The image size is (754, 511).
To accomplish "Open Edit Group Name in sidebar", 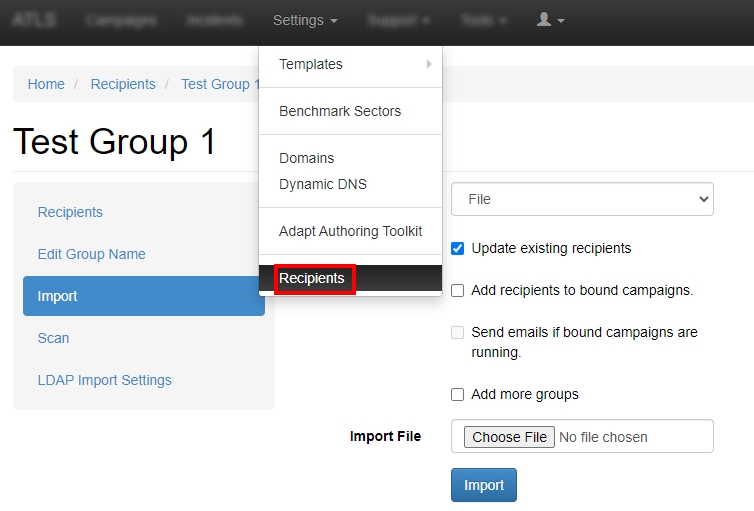I will (92, 254).
